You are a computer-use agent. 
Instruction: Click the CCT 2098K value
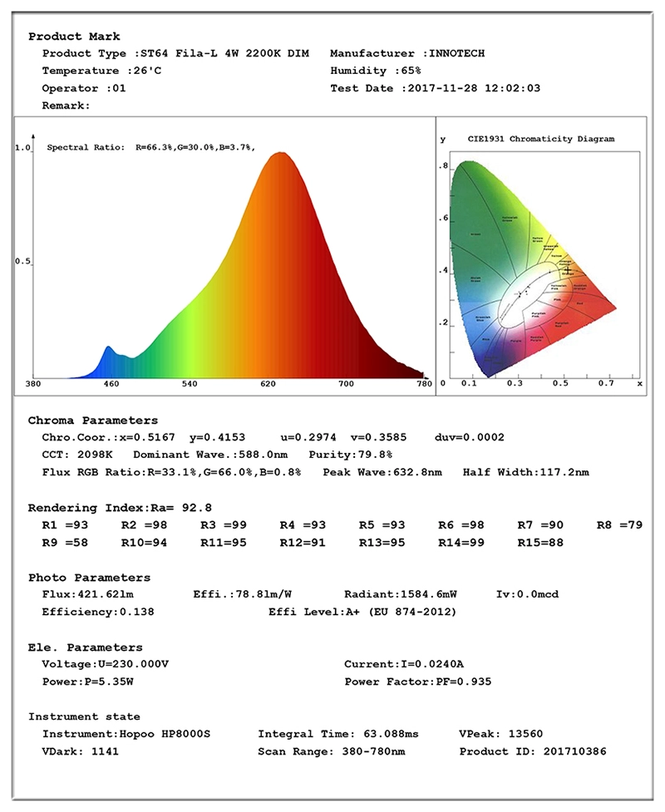click(77, 455)
